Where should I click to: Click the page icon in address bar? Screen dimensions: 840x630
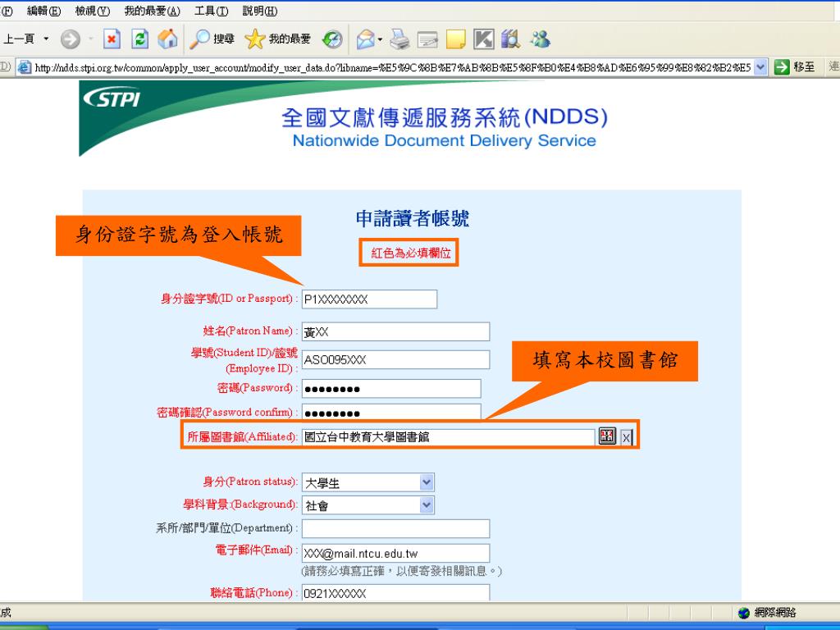[25, 67]
